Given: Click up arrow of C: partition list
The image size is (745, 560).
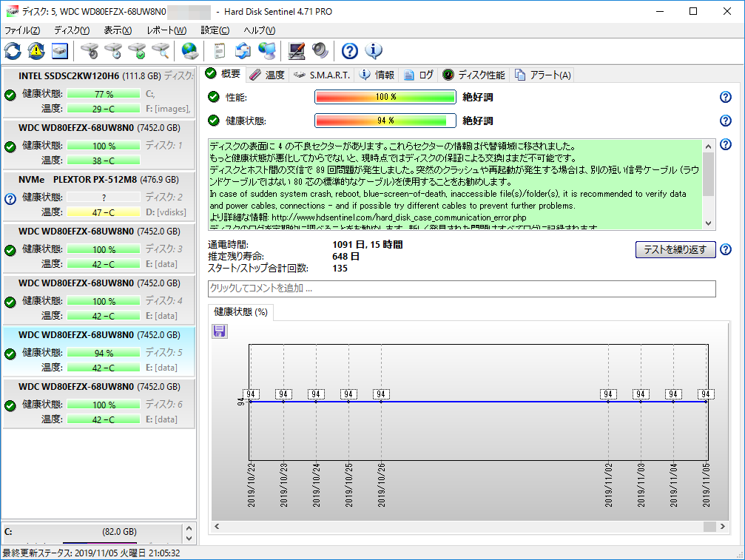Looking at the screenshot, I should (x=189, y=528).
